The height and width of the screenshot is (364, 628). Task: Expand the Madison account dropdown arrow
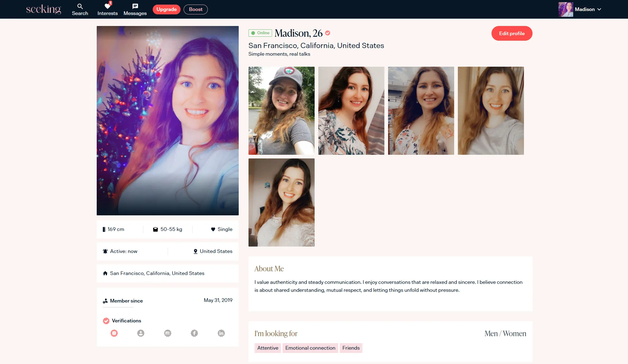(x=599, y=9)
